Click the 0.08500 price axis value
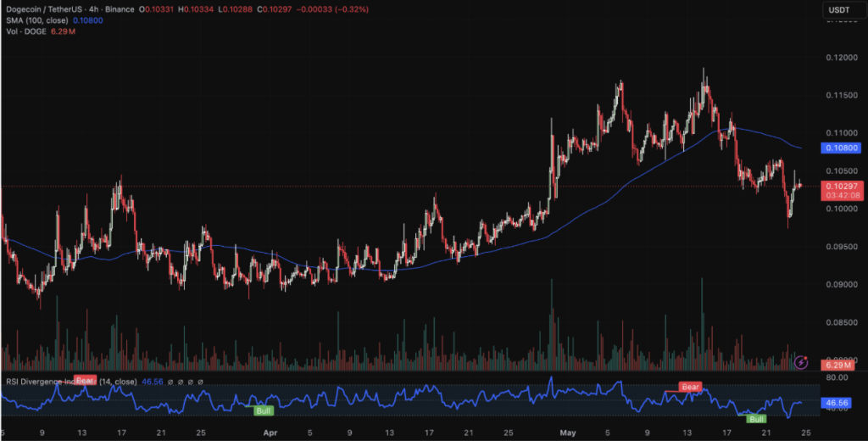Viewport: 868px width, 441px height. (842, 322)
